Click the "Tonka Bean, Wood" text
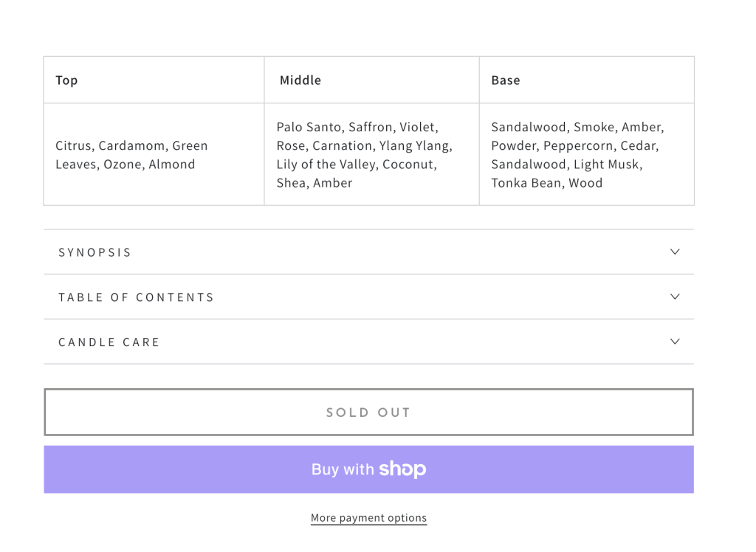 click(546, 183)
